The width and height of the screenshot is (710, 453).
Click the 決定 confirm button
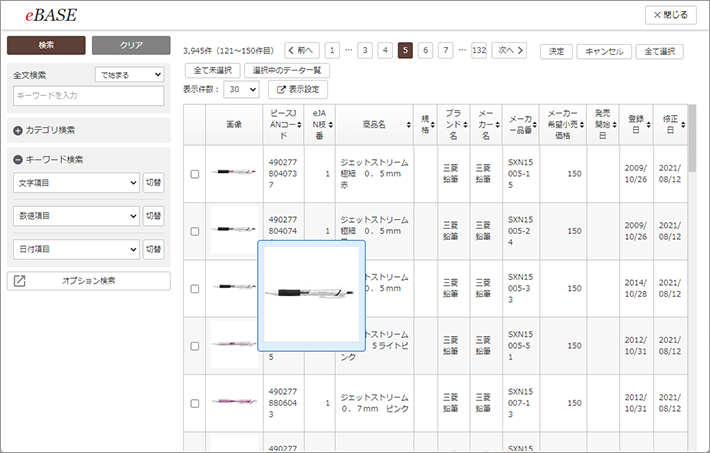pyautogui.click(x=556, y=52)
